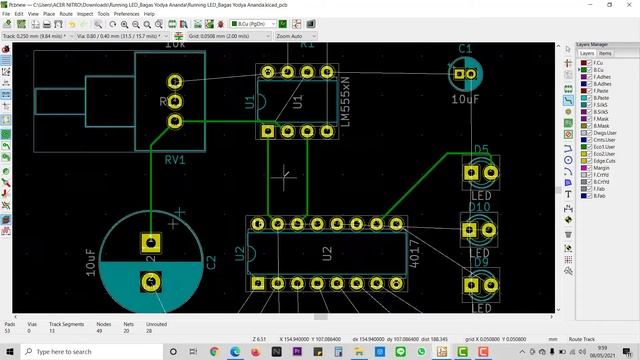Click the B.Paste cyan color swatch
The image size is (640, 360).
pyautogui.click(x=584, y=98)
